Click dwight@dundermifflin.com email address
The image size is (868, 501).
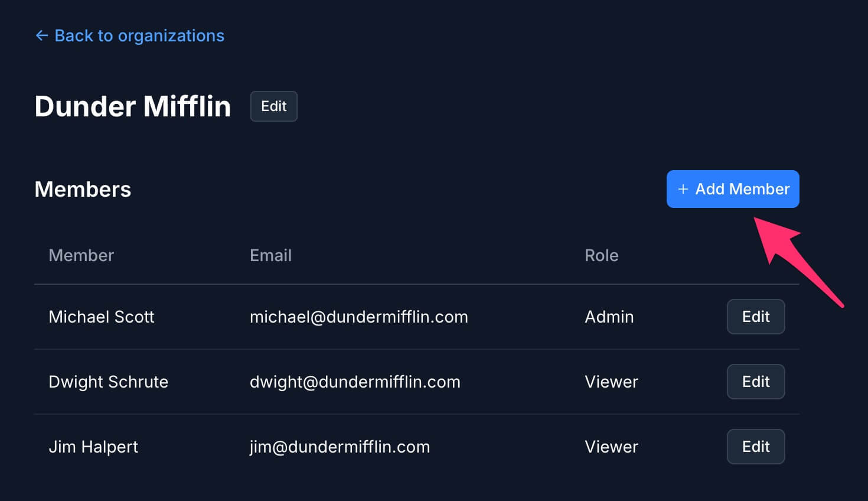point(355,382)
